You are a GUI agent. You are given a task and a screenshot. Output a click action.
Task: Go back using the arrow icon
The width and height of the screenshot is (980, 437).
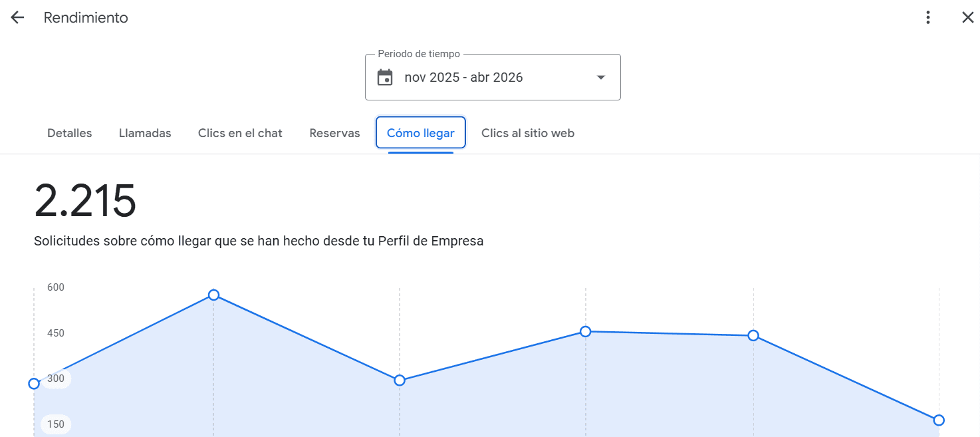coord(17,18)
